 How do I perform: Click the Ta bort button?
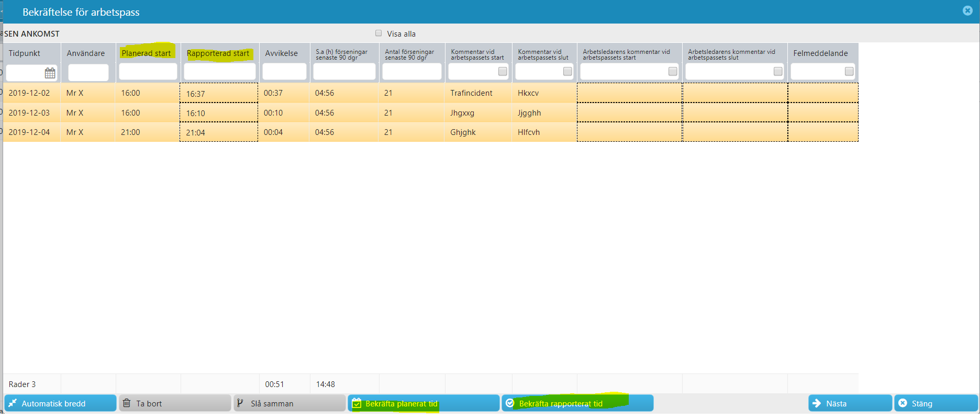175,403
